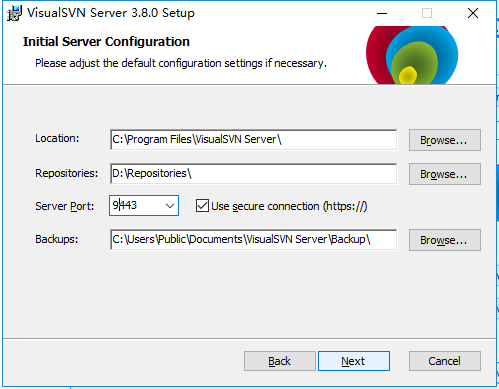Click the VisualSVN colorful logo graphic
Screen dimensions: 499x389
(x=412, y=55)
